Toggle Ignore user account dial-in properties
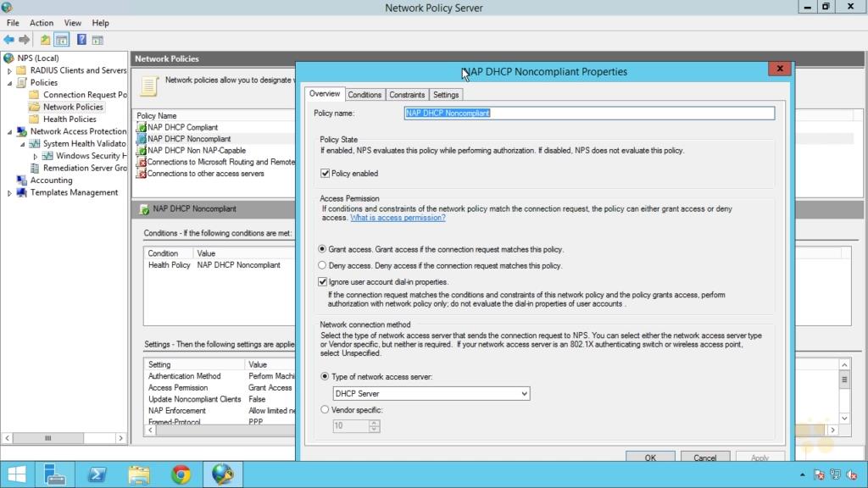Image resolution: width=868 pixels, height=488 pixels. 323,281
